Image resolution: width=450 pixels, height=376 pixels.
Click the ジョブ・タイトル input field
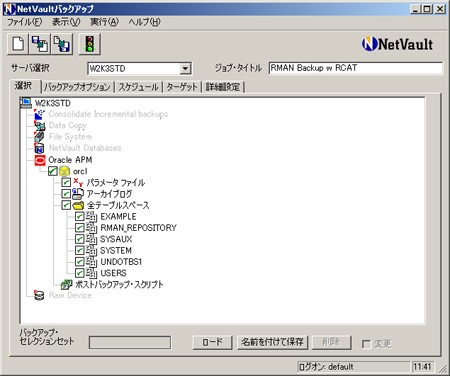coord(356,68)
